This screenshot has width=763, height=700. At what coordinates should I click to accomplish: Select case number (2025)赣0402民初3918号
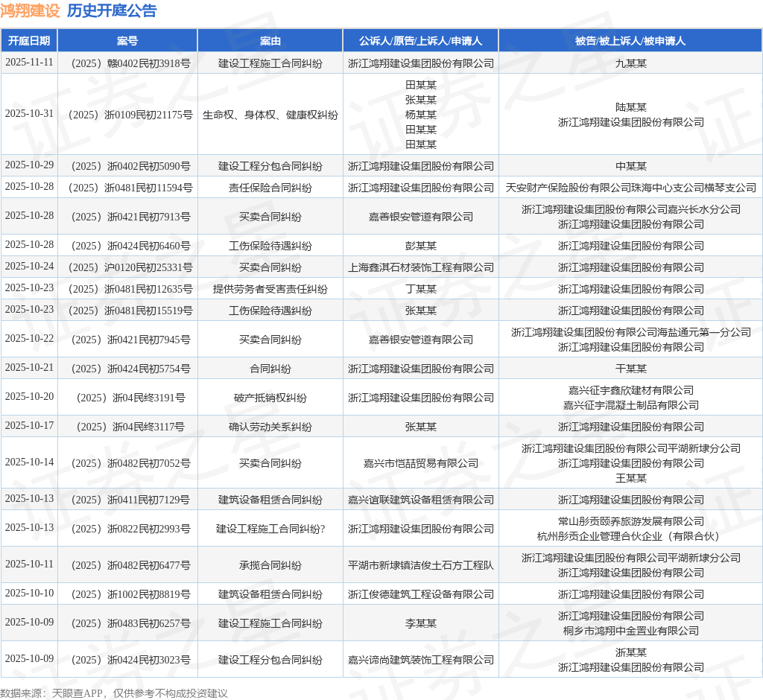click(130, 63)
